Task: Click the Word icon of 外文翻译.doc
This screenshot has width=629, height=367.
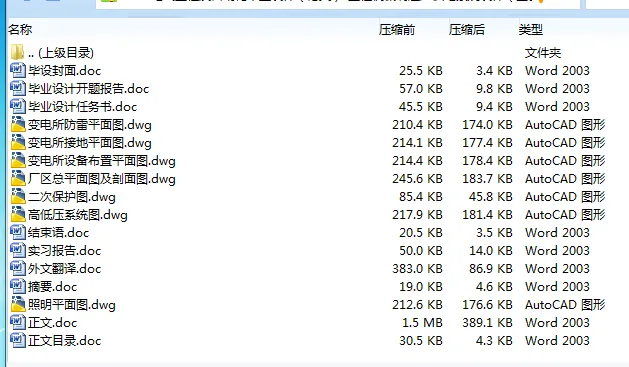Action: [17, 268]
